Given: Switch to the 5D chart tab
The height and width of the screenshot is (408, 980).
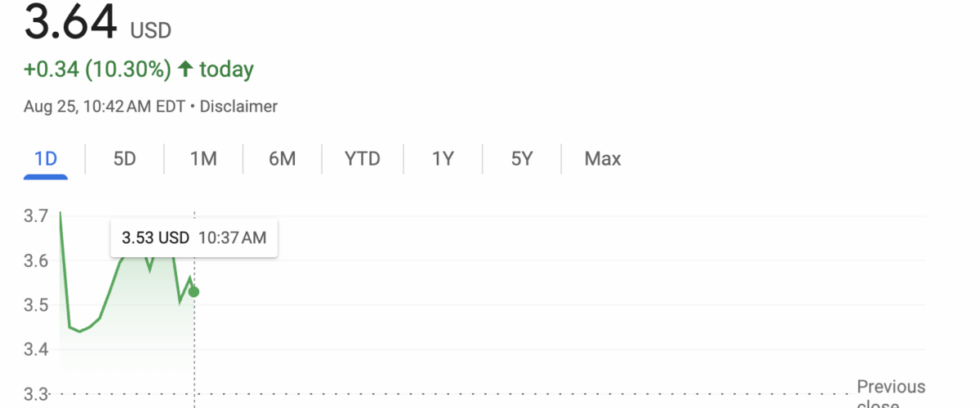Looking at the screenshot, I should pyautogui.click(x=124, y=158).
